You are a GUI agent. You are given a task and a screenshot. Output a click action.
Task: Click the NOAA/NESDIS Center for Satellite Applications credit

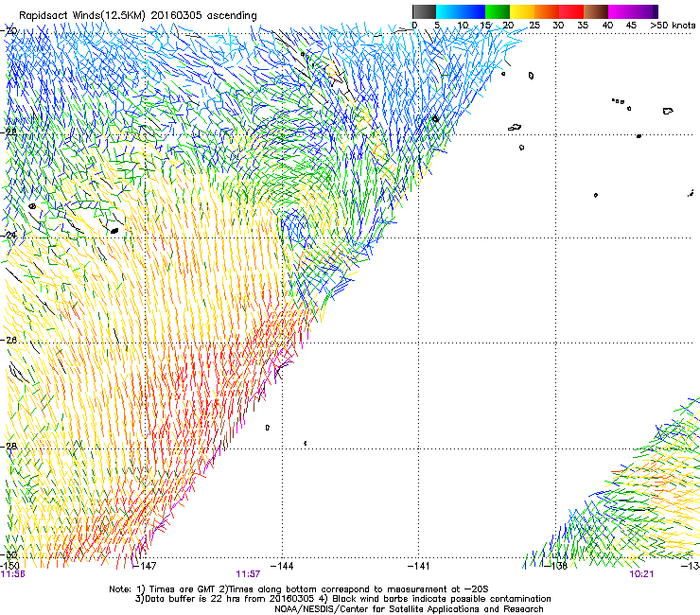(x=409, y=609)
